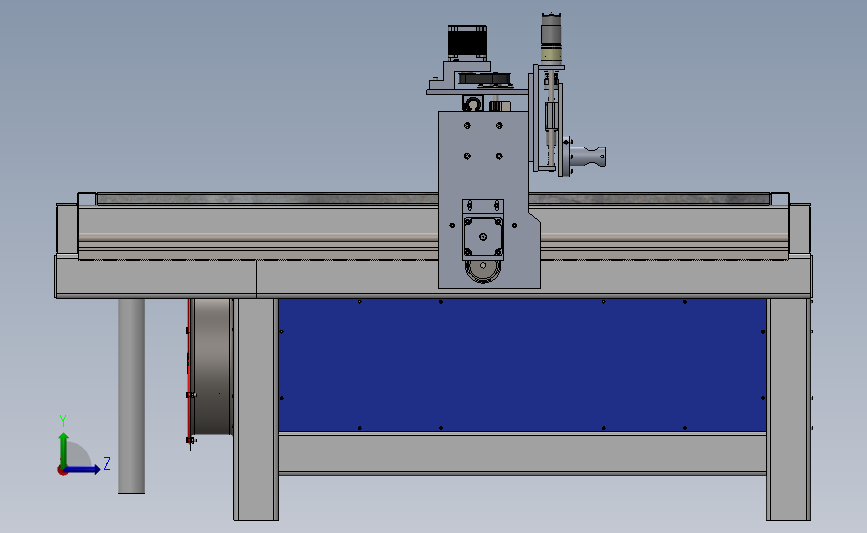
Task: Select the vertical Z-axis slide plate near spindle
Action: (535, 119)
